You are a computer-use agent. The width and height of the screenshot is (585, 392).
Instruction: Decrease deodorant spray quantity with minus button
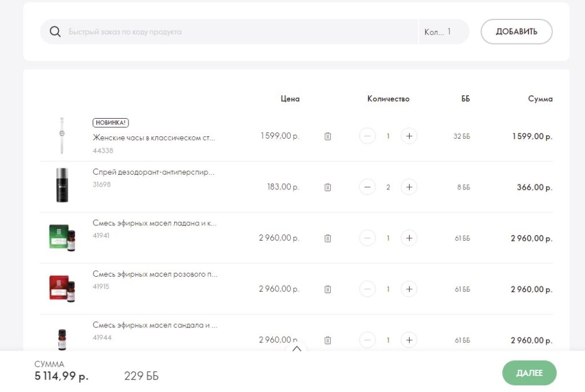pos(367,187)
